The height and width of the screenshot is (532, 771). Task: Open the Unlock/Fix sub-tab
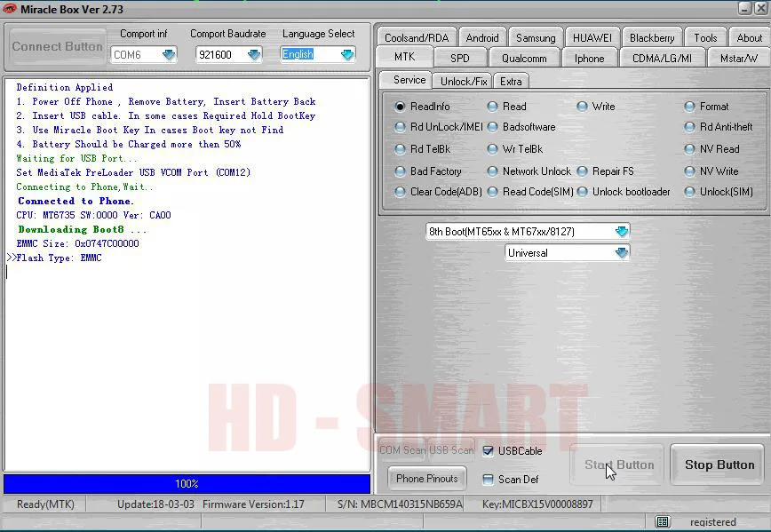coord(464,81)
